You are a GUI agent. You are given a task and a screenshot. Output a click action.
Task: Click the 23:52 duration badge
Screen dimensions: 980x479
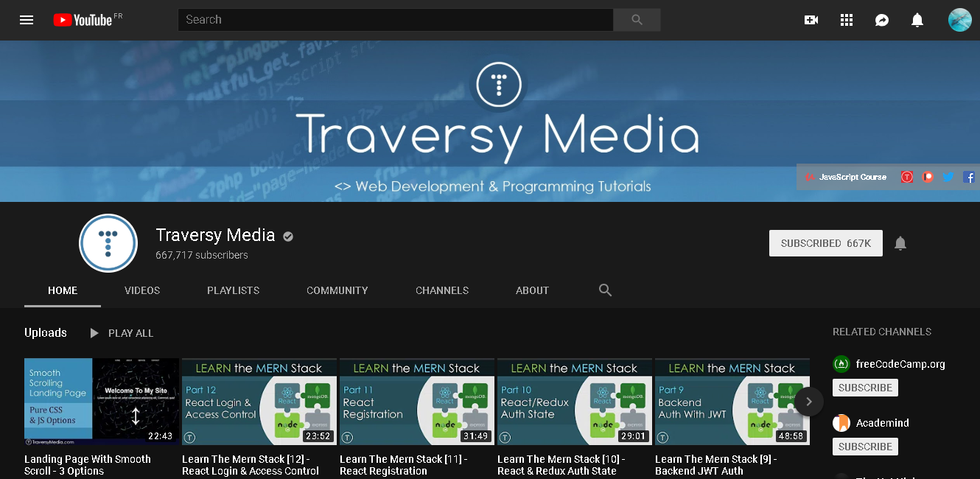click(318, 436)
